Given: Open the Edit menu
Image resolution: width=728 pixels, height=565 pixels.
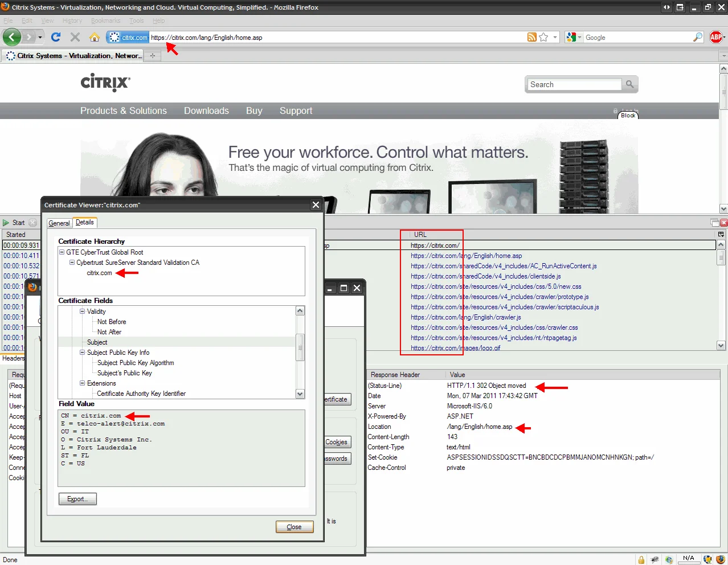Looking at the screenshot, I should point(27,21).
